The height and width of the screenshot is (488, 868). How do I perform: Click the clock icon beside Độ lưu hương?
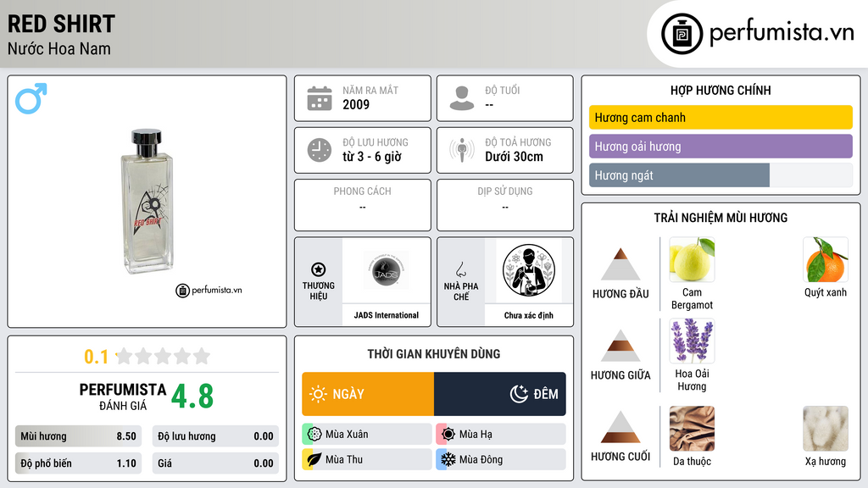click(x=320, y=150)
